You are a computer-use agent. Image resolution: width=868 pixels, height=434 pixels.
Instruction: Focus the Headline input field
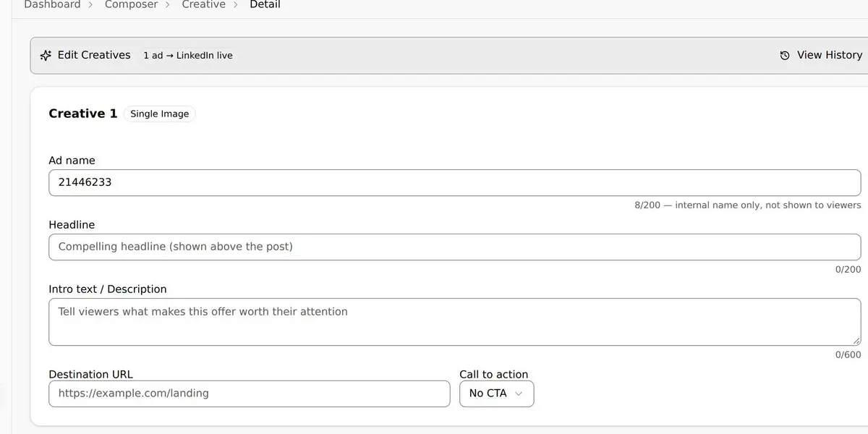tap(454, 247)
